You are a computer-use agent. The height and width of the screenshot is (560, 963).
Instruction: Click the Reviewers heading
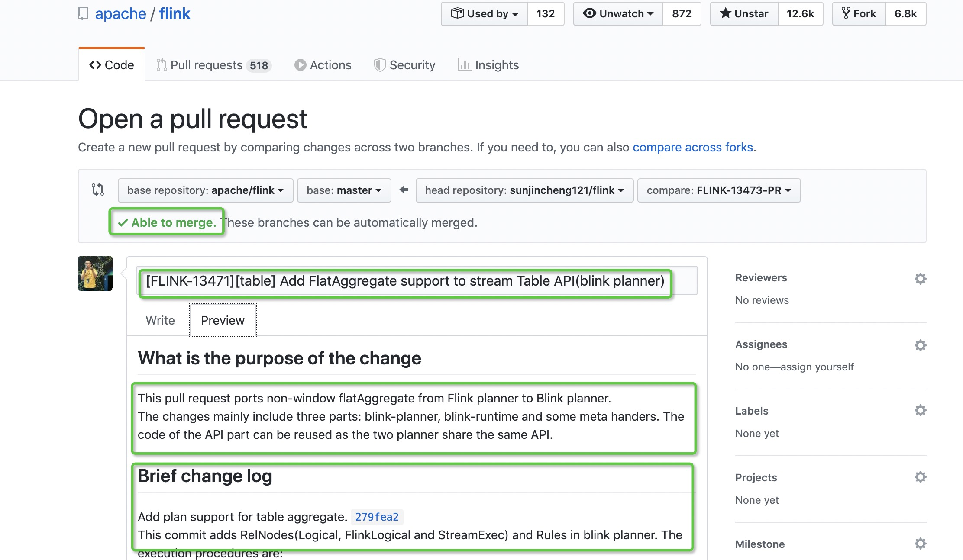(761, 278)
